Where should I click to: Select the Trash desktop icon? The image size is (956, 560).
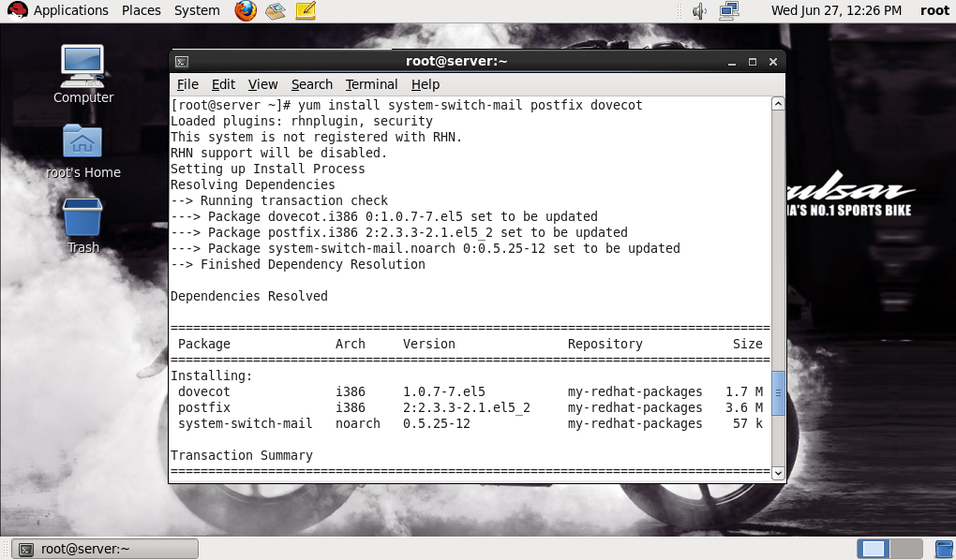[82, 226]
